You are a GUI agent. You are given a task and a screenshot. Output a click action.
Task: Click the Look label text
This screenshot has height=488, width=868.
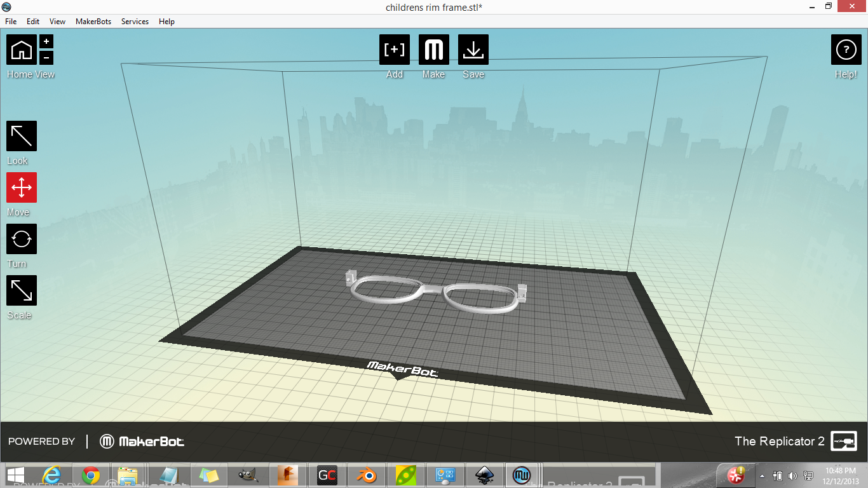18,161
